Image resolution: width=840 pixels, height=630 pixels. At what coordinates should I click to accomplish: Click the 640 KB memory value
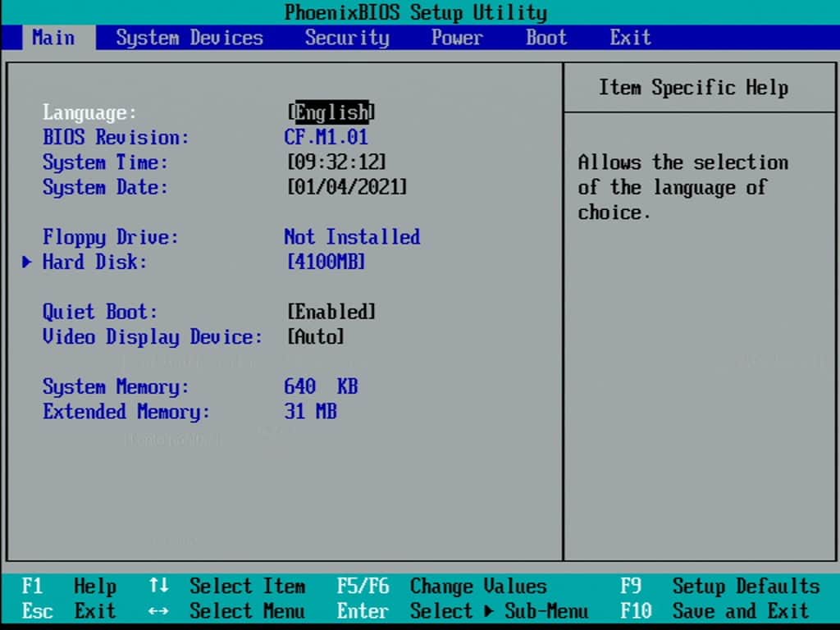[321, 386]
